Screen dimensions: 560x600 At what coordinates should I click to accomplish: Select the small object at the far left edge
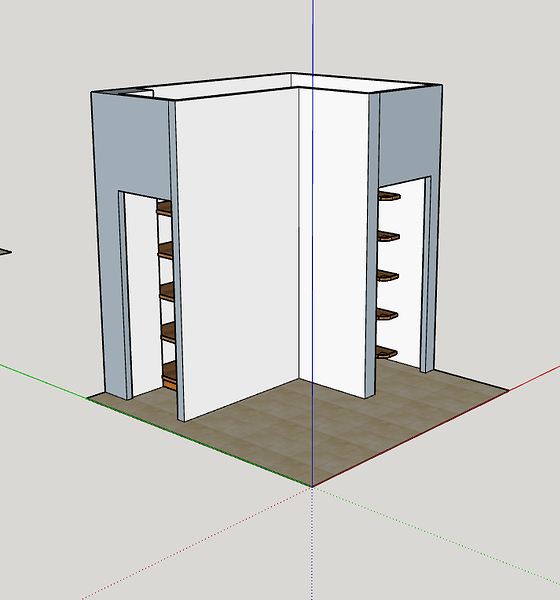[5, 252]
